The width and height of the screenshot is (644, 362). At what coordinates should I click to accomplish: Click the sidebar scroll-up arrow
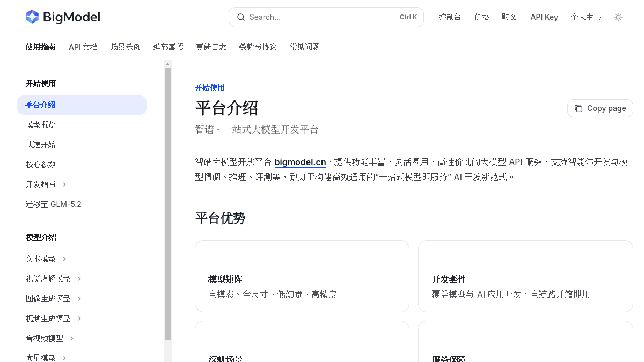point(167,64)
